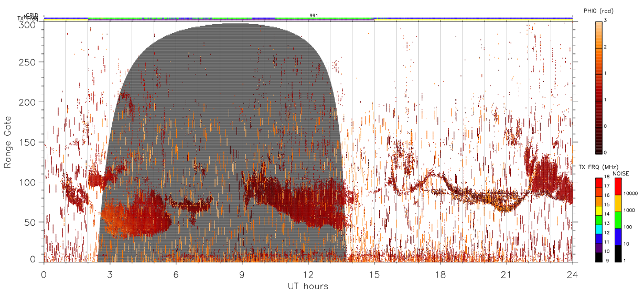The image size is (644, 297).
Task: Click the cyan segment of the TX FRQ legend
Action: [598, 229]
